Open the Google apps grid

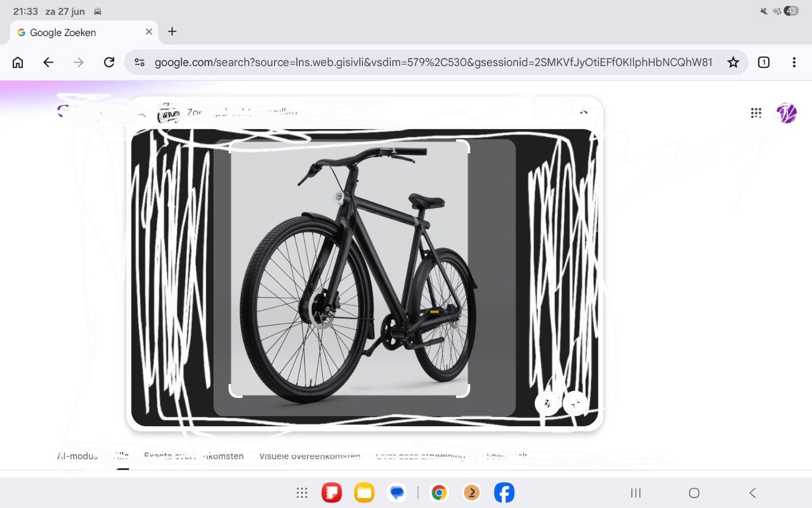(x=756, y=113)
